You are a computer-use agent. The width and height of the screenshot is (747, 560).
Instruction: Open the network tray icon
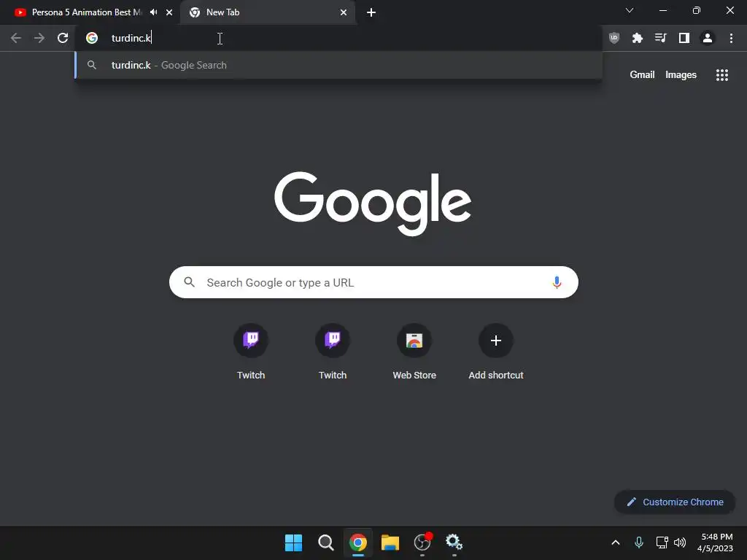click(x=662, y=542)
